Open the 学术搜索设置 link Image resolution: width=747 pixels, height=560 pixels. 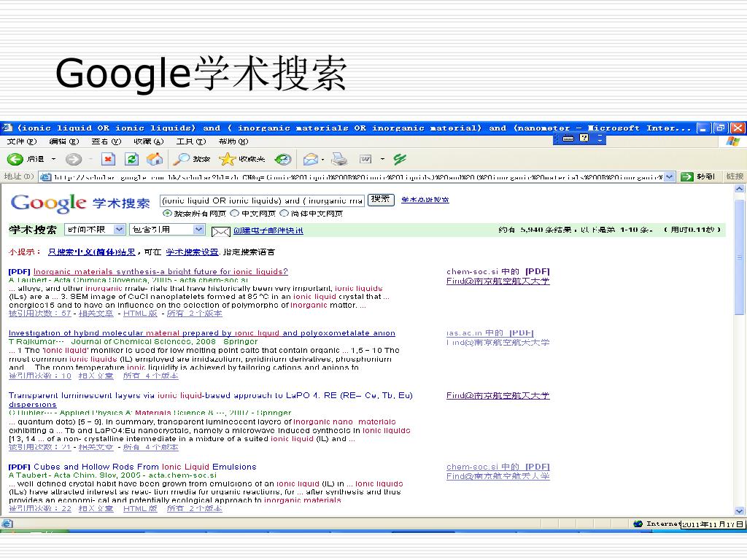pyautogui.click(x=192, y=252)
